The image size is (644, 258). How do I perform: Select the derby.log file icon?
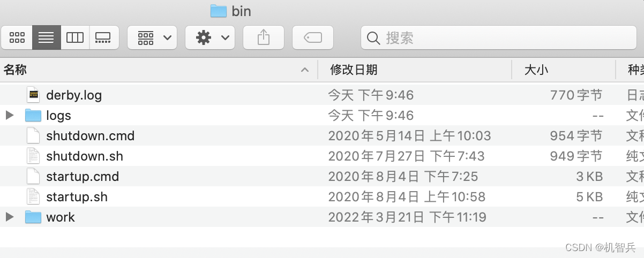(33, 95)
